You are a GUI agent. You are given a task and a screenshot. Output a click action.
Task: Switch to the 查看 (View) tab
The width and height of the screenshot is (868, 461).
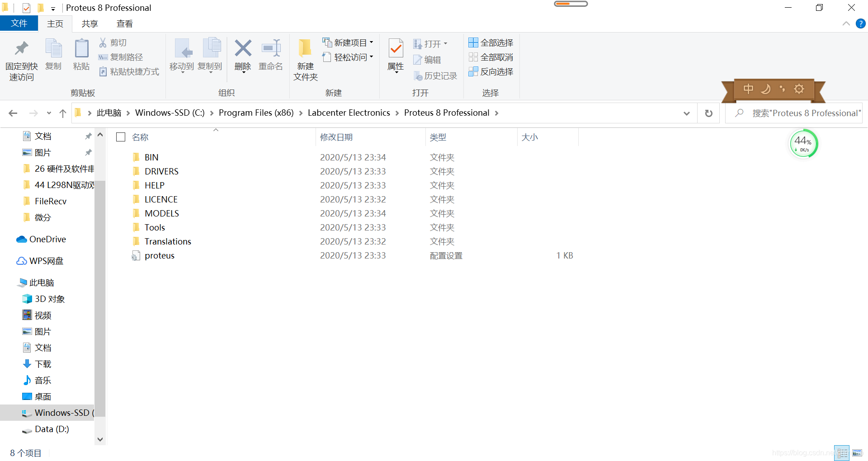[124, 24]
